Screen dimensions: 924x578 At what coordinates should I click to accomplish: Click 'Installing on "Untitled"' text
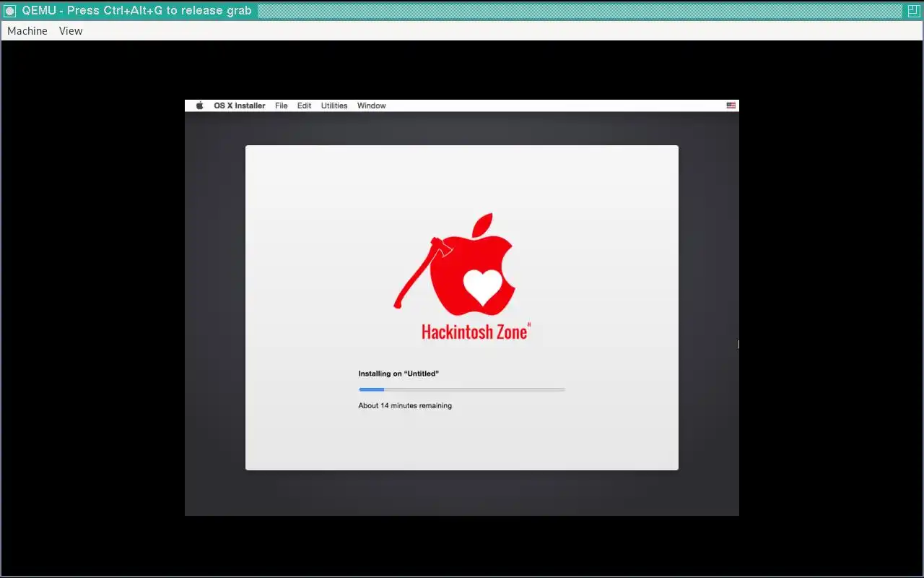point(398,374)
